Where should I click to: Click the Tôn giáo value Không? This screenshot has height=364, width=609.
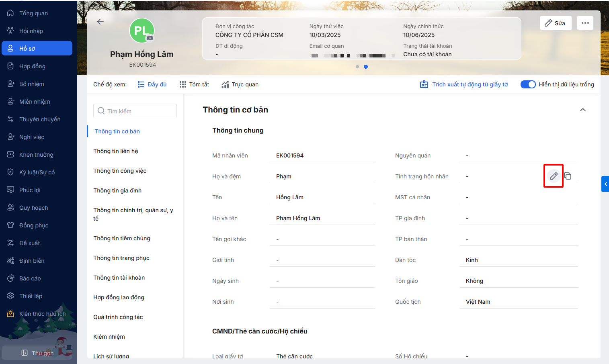click(474, 281)
